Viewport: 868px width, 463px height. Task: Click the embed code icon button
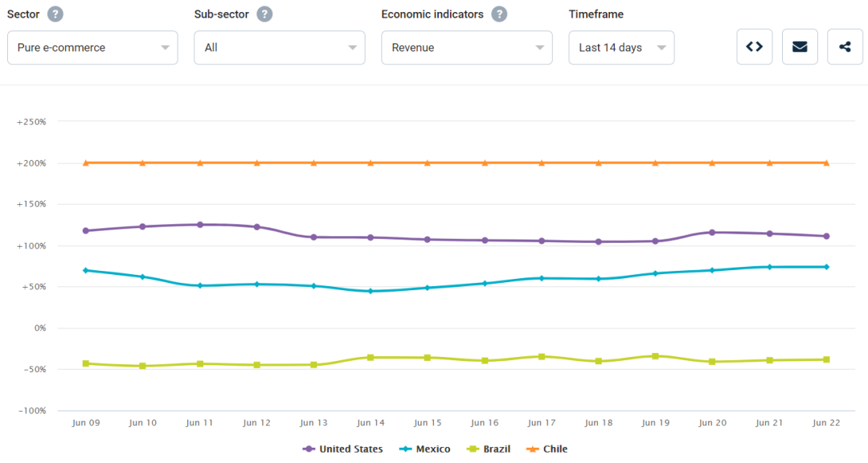click(754, 47)
